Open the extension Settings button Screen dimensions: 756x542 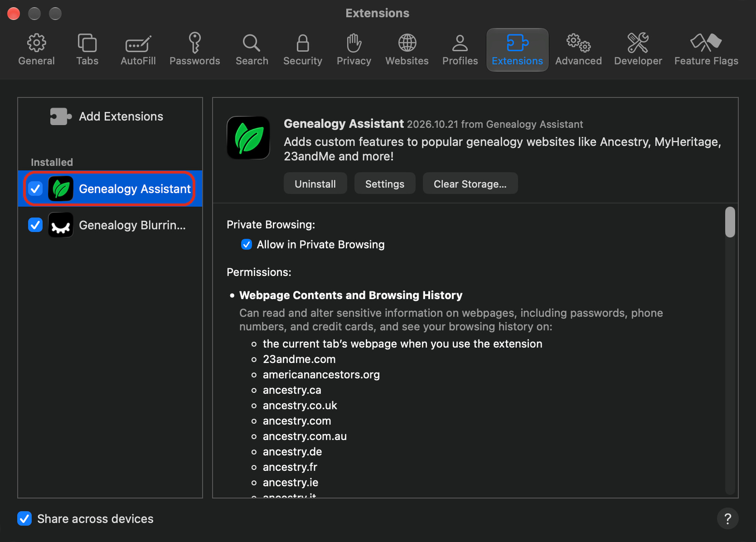(385, 183)
